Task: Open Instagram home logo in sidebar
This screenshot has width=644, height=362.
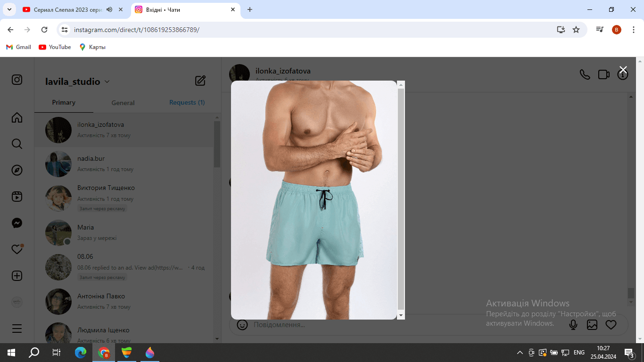Action: coord(17,80)
